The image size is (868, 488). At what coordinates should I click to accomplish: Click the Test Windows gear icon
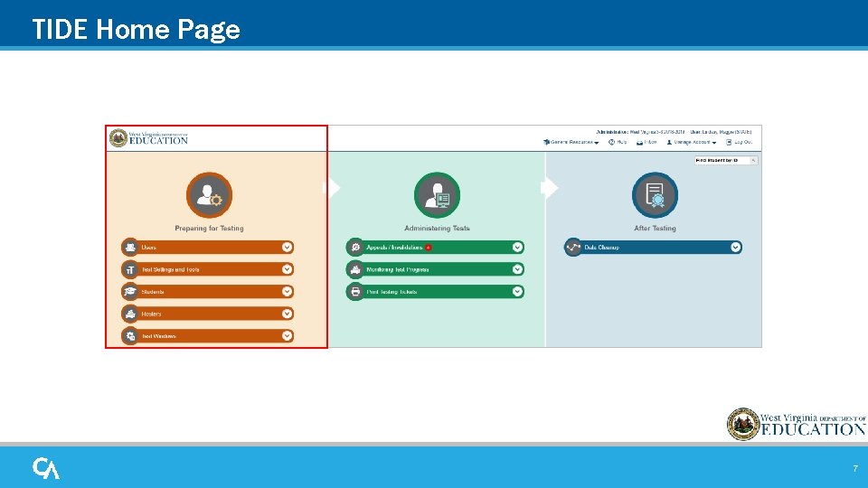[130, 336]
